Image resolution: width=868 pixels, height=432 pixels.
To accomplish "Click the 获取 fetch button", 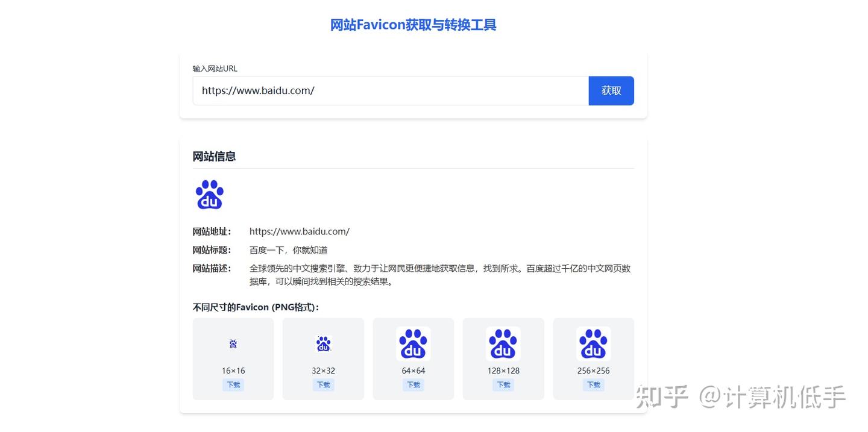I will click(x=611, y=90).
